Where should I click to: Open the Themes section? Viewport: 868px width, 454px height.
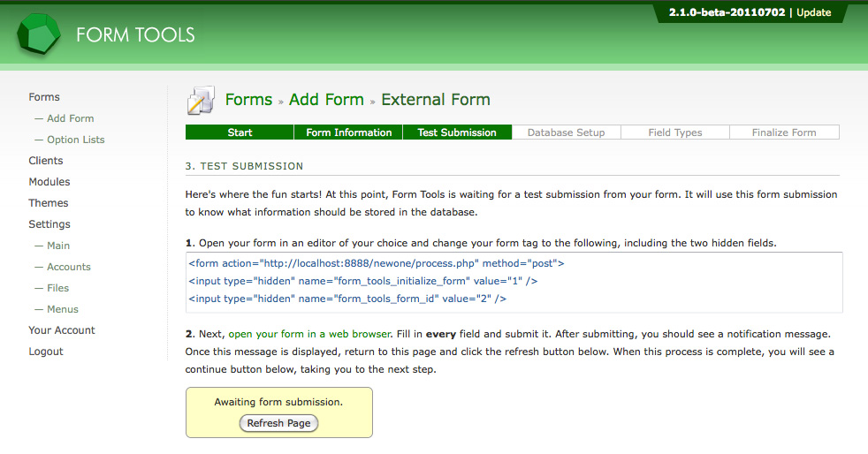coord(48,203)
